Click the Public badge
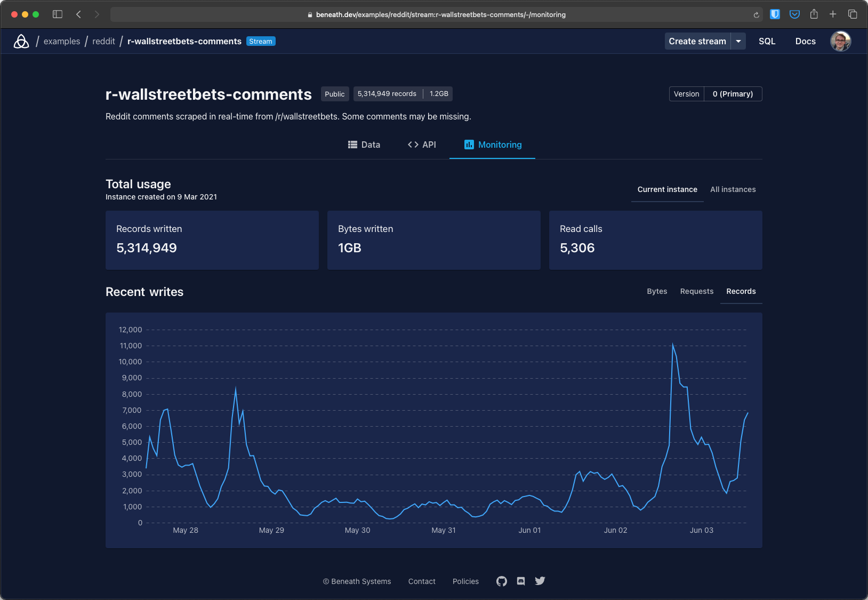 tap(335, 94)
